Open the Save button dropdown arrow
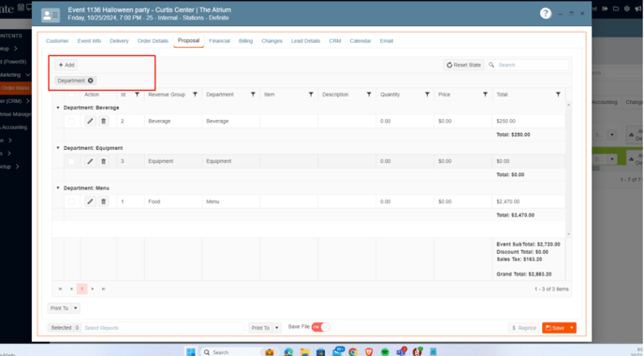Screen dimensions: 644x356 [572, 328]
